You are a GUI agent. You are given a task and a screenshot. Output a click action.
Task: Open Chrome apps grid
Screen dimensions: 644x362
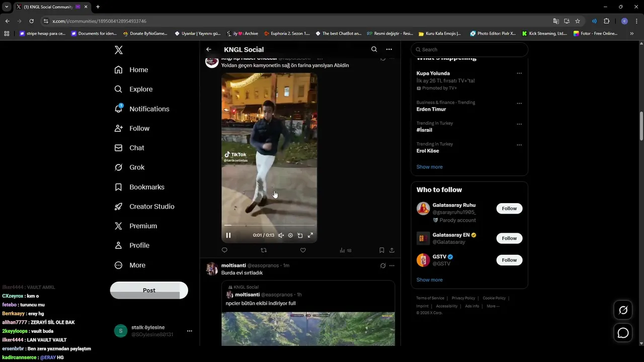click(x=7, y=34)
